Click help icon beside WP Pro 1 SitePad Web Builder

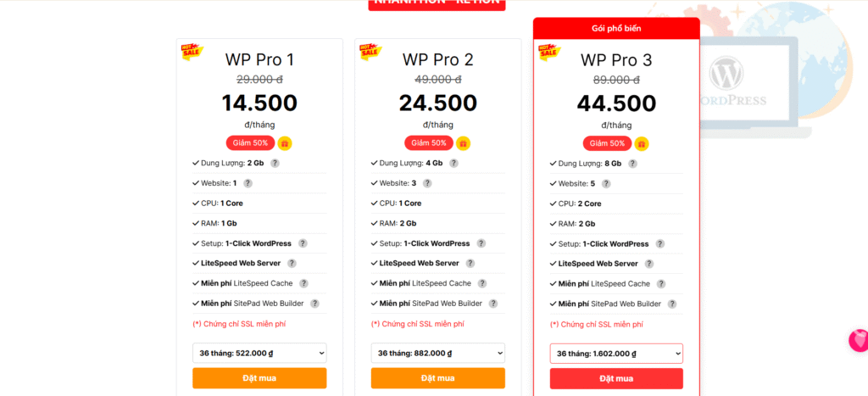coord(314,304)
